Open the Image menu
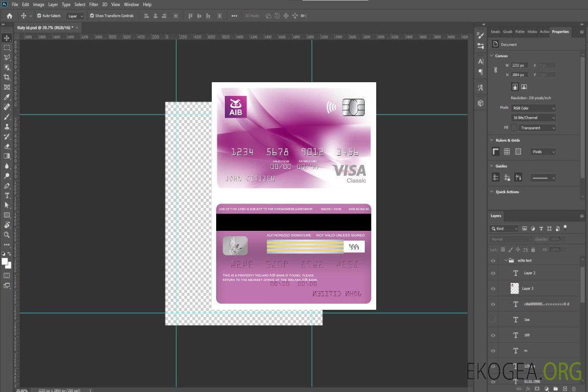 pyautogui.click(x=39, y=4)
